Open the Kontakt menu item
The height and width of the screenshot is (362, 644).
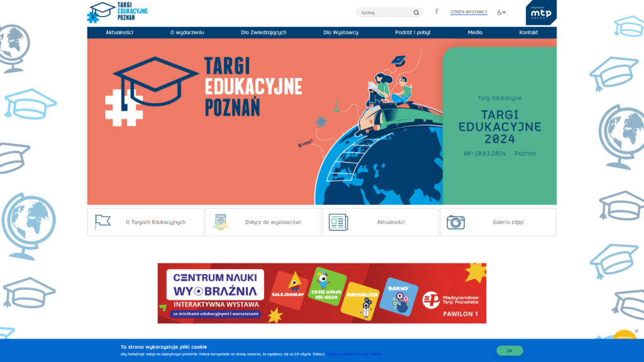click(x=528, y=33)
